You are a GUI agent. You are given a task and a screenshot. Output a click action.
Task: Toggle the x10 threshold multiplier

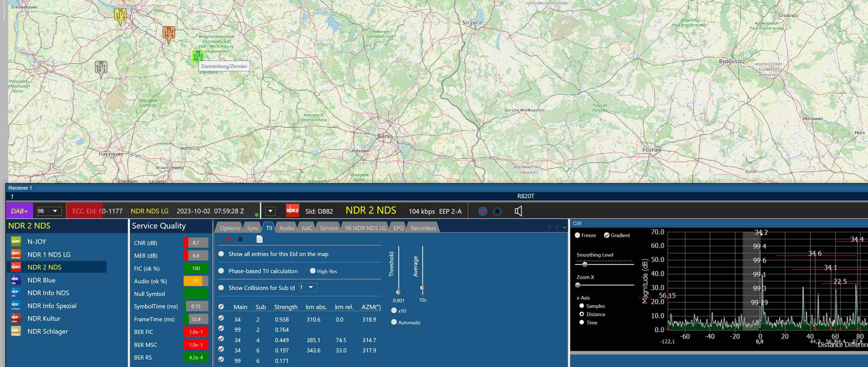pos(394,310)
